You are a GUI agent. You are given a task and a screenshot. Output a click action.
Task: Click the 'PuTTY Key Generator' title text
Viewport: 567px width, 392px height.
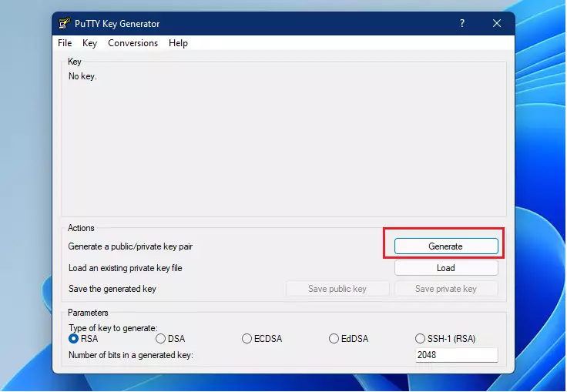pyautogui.click(x=117, y=24)
